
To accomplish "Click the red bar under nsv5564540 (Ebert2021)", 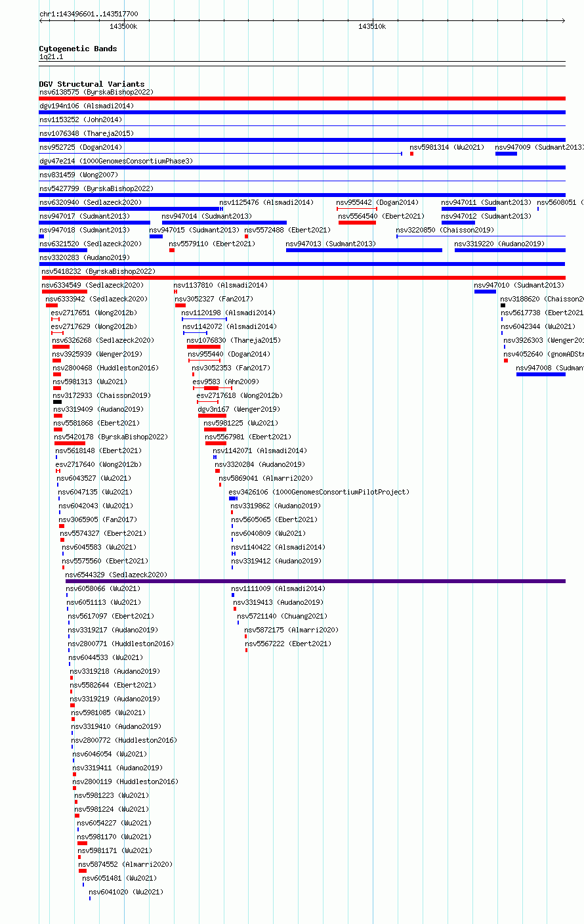I will click(357, 223).
